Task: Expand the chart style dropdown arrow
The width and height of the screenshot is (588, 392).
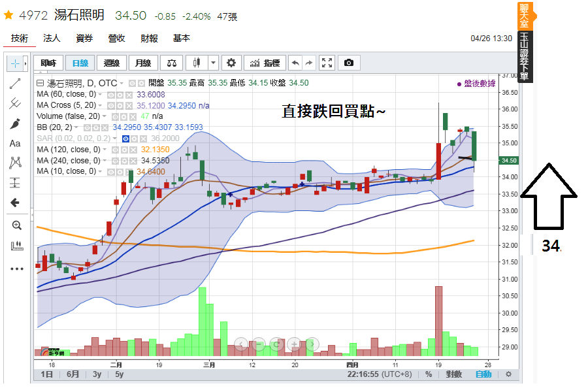Action: tap(213, 63)
